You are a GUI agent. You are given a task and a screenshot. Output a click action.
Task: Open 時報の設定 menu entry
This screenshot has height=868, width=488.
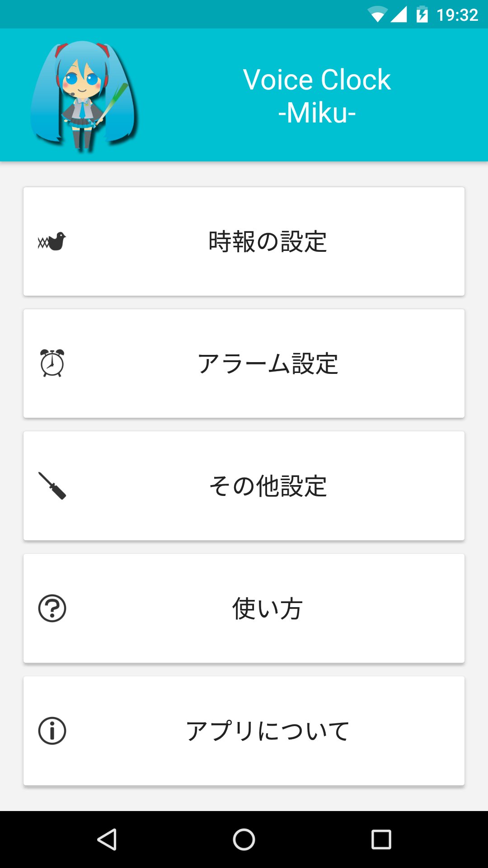tap(267, 241)
